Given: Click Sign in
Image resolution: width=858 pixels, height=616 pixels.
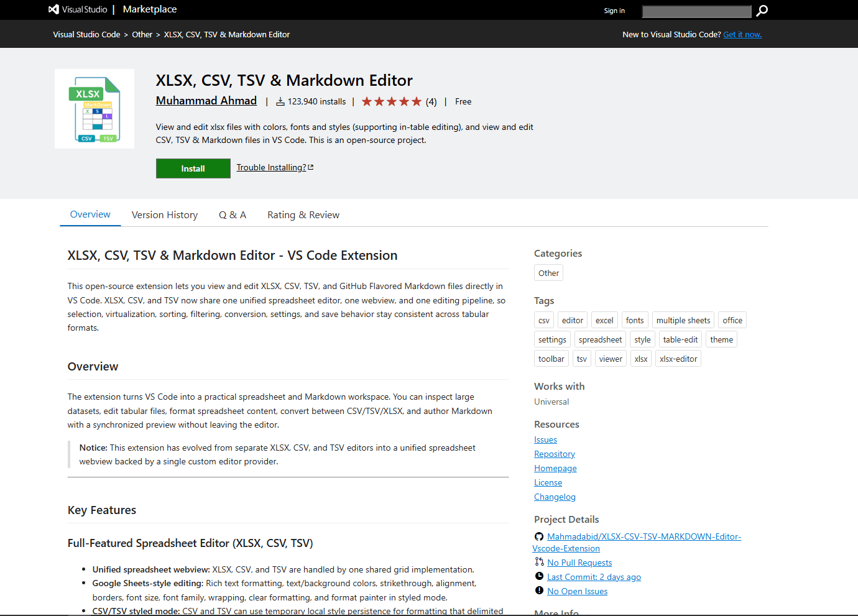Looking at the screenshot, I should tap(614, 11).
